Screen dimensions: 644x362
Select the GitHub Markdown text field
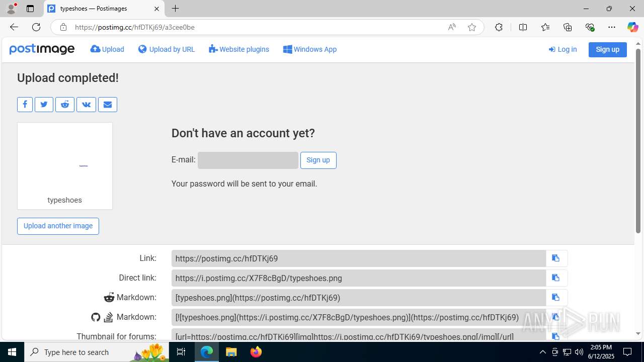pyautogui.click(x=359, y=317)
